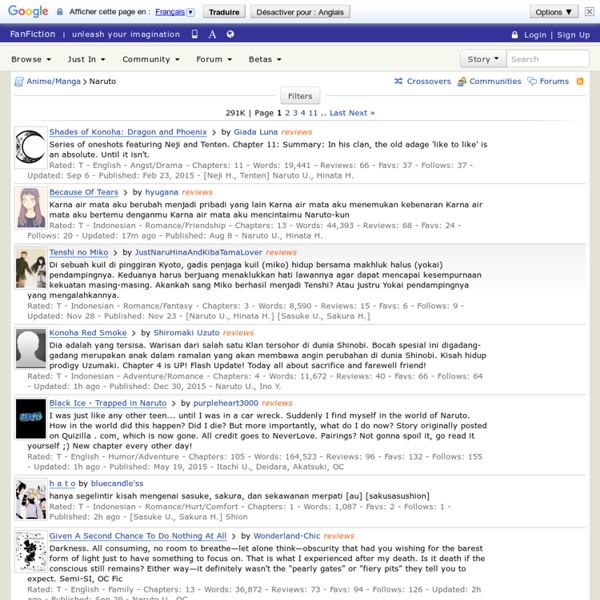Click the padlock icon beside Login
The image size is (600, 600).
coord(515,35)
